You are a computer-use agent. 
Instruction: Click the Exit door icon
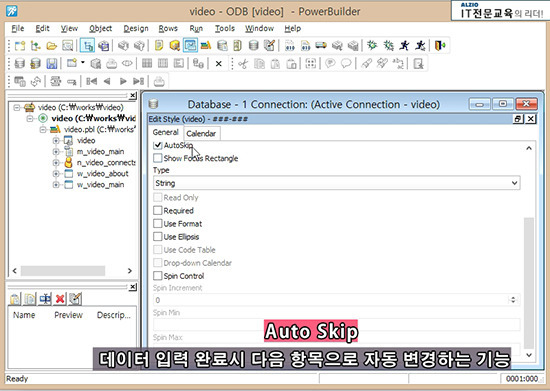click(x=440, y=46)
